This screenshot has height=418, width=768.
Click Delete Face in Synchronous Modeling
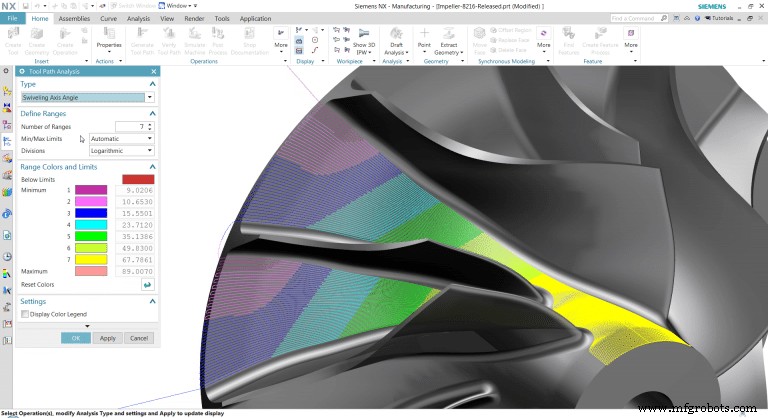(x=508, y=50)
